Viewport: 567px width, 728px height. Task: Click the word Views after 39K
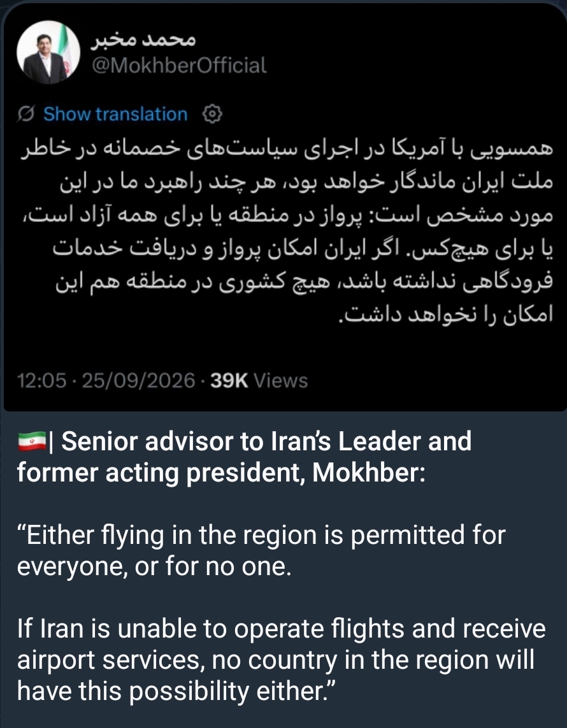click(280, 381)
